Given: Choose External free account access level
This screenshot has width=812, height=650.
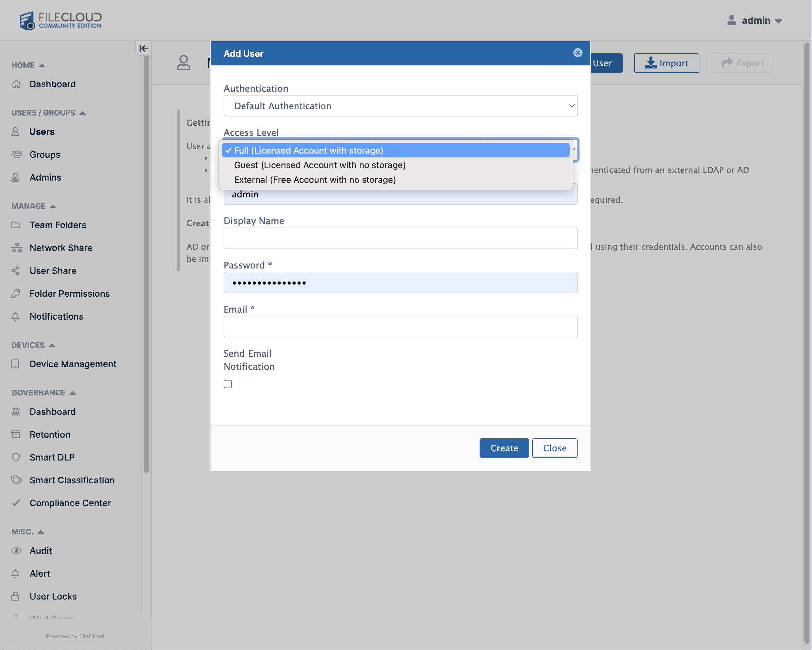Looking at the screenshot, I should point(315,180).
